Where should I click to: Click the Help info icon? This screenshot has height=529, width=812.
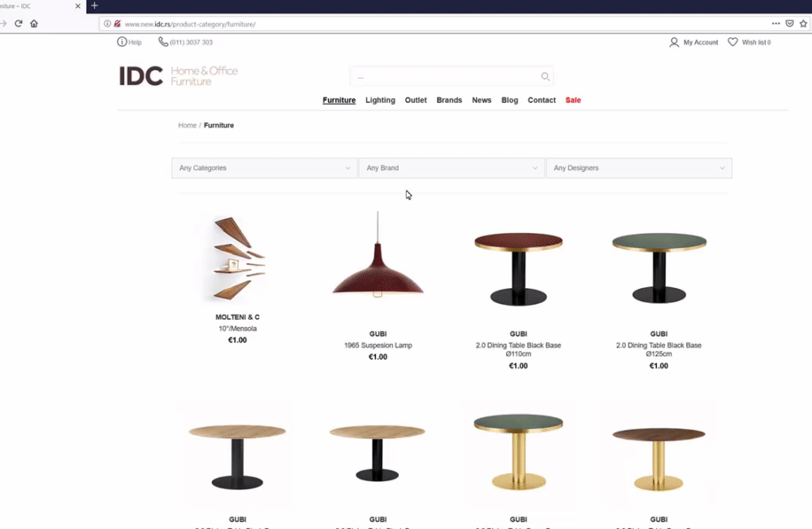tap(122, 42)
